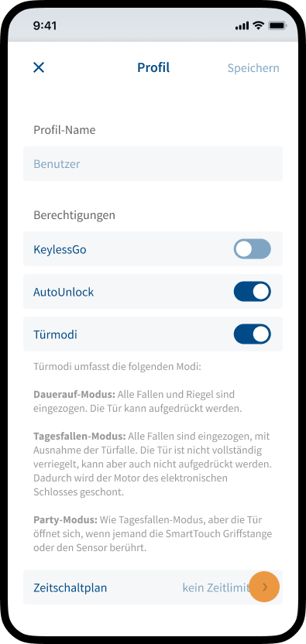306x644 pixels.
Task: Click the battery status icon
Action: click(x=277, y=26)
